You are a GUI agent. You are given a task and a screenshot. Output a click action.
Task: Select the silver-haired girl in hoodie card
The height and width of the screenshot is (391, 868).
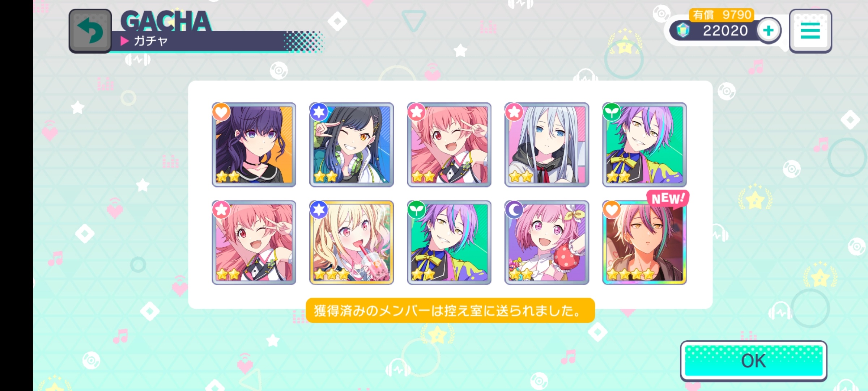[547, 145]
